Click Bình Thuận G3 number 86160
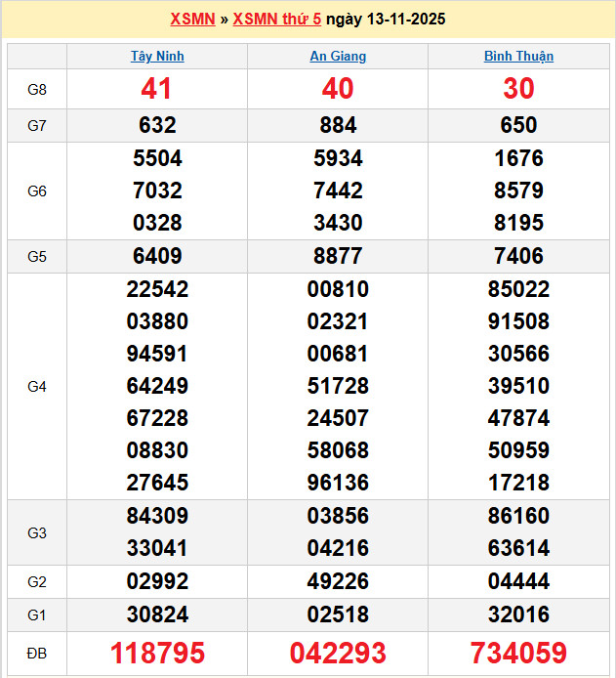The width and height of the screenshot is (616, 678). click(x=518, y=516)
